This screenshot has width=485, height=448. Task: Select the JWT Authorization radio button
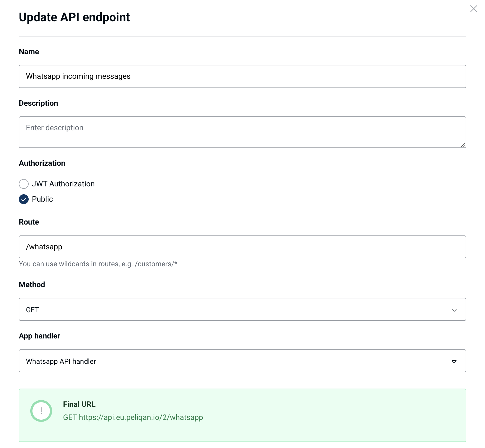[24, 184]
